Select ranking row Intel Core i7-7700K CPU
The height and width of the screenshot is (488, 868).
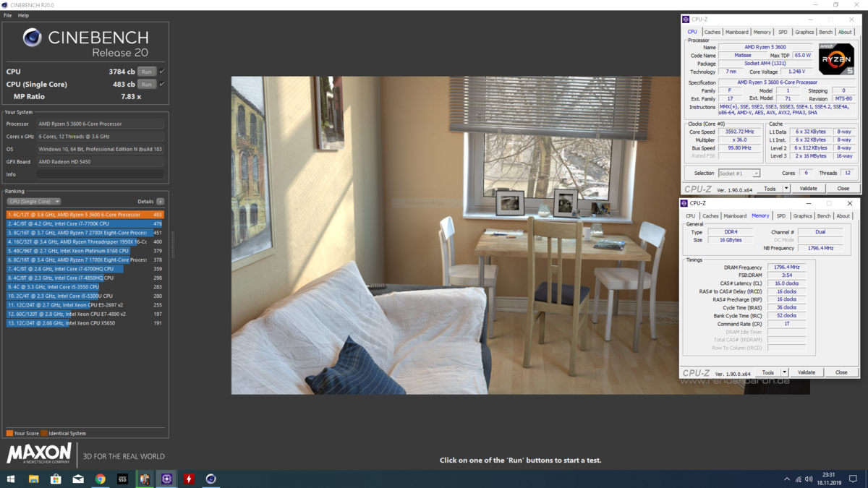[x=85, y=223]
